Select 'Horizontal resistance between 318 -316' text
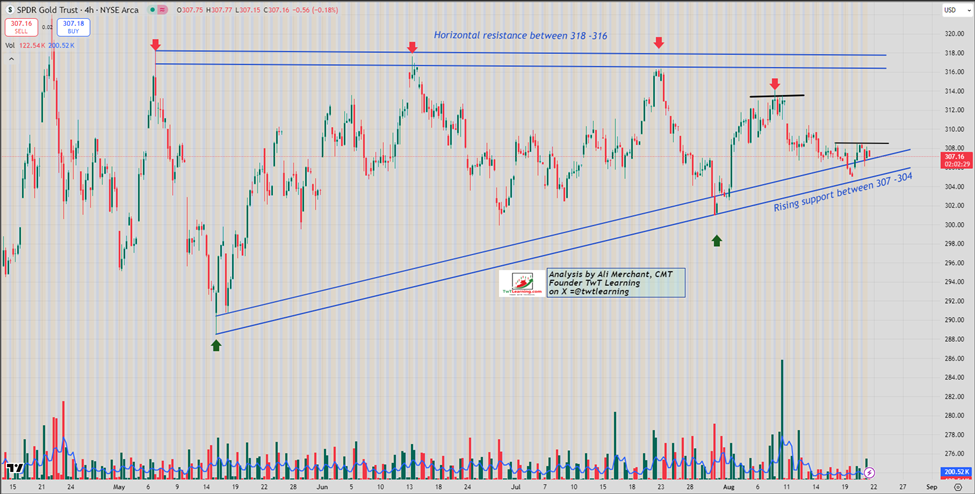The height and width of the screenshot is (494, 975). 518,35
